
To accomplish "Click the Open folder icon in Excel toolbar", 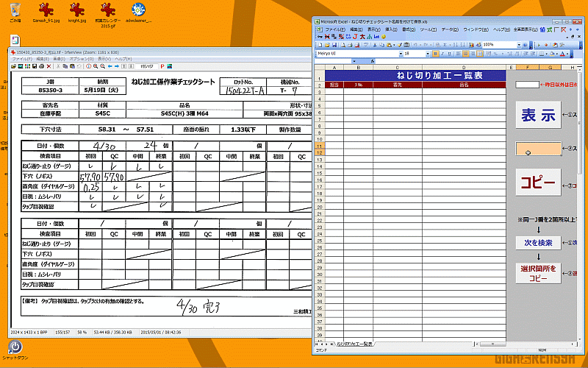I will pyautogui.click(x=327, y=45).
